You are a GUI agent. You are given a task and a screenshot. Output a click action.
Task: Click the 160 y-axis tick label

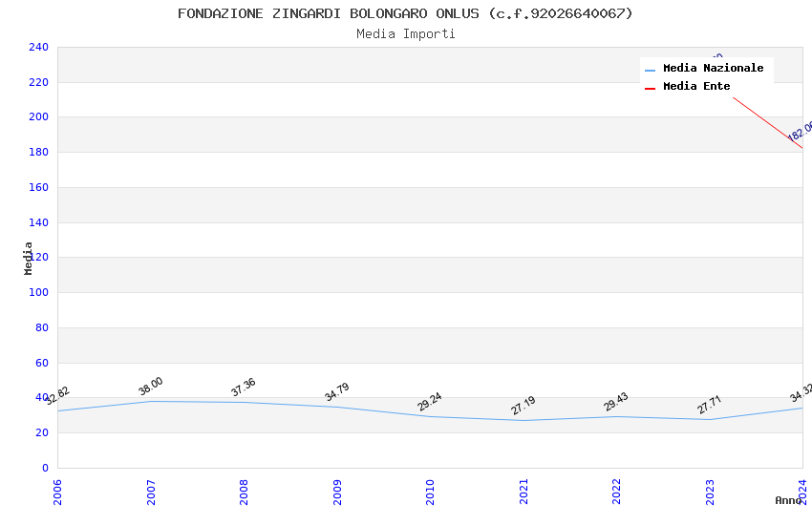39,187
